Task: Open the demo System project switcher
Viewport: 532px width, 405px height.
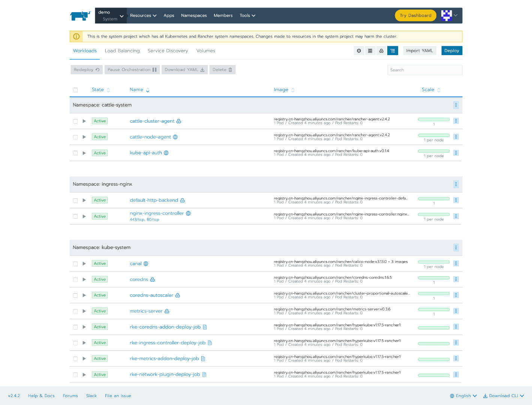Action: click(111, 15)
